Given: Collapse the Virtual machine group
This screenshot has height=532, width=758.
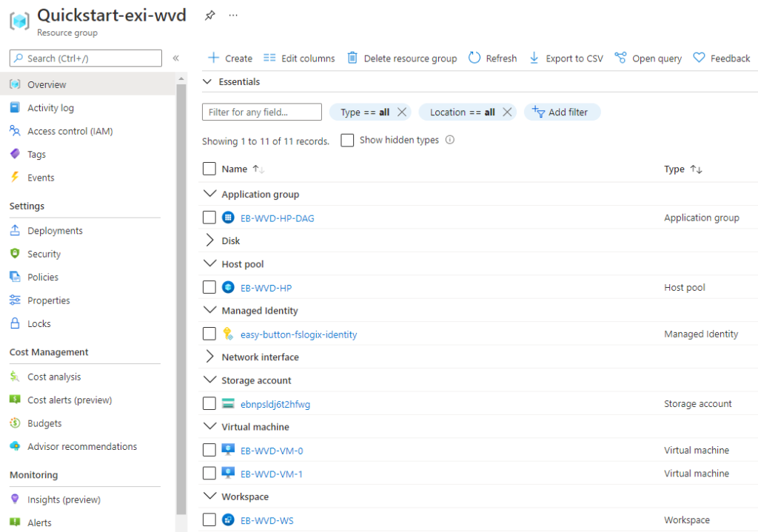Looking at the screenshot, I should coord(209,426).
